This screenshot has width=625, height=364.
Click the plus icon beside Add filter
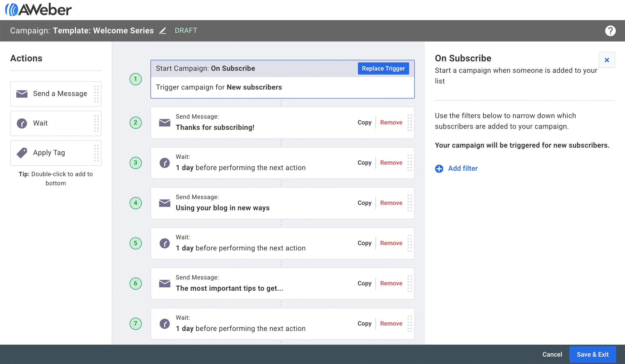tap(439, 169)
